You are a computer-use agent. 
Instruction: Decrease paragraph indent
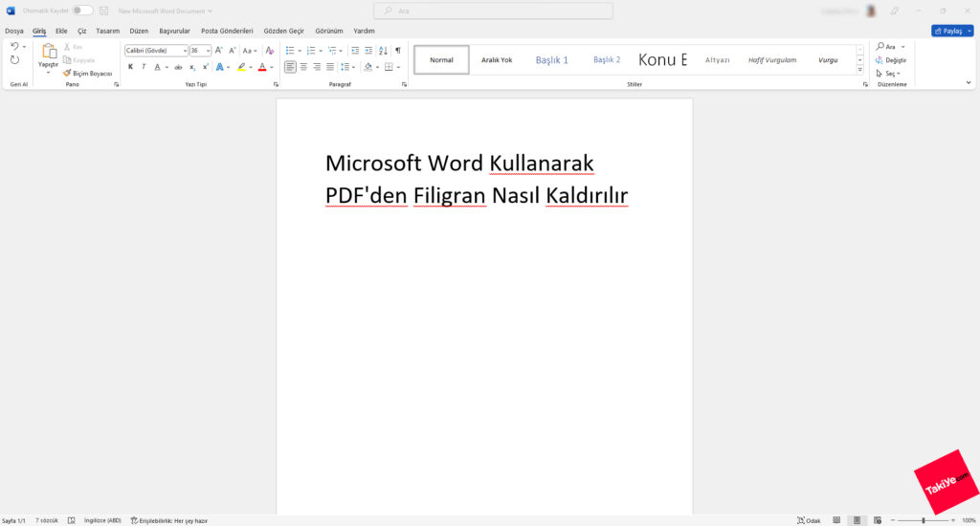pos(355,51)
